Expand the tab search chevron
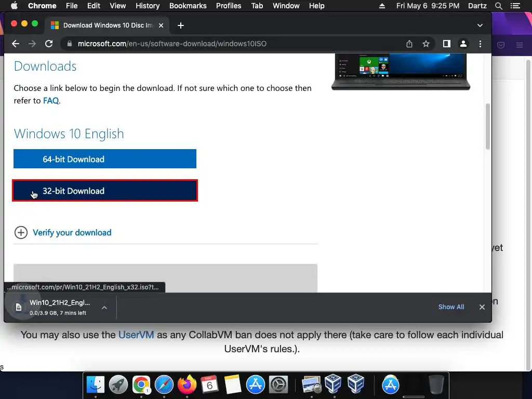The height and width of the screenshot is (399, 532). (x=480, y=25)
